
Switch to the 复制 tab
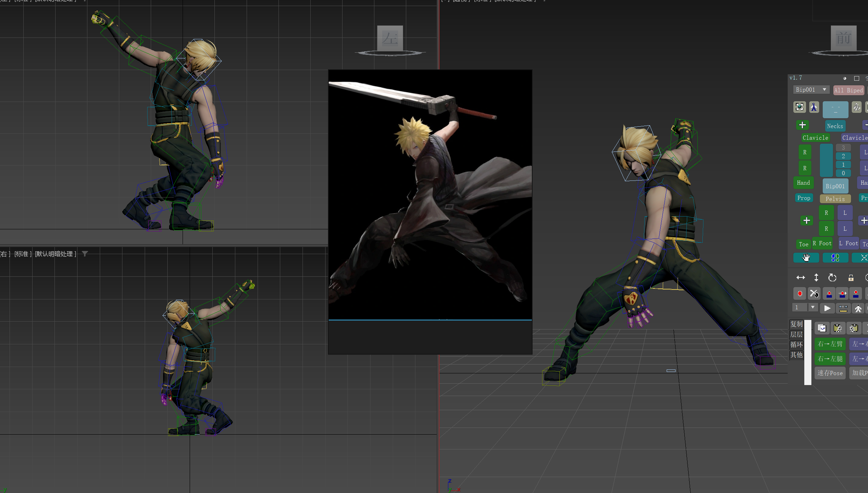click(x=797, y=324)
